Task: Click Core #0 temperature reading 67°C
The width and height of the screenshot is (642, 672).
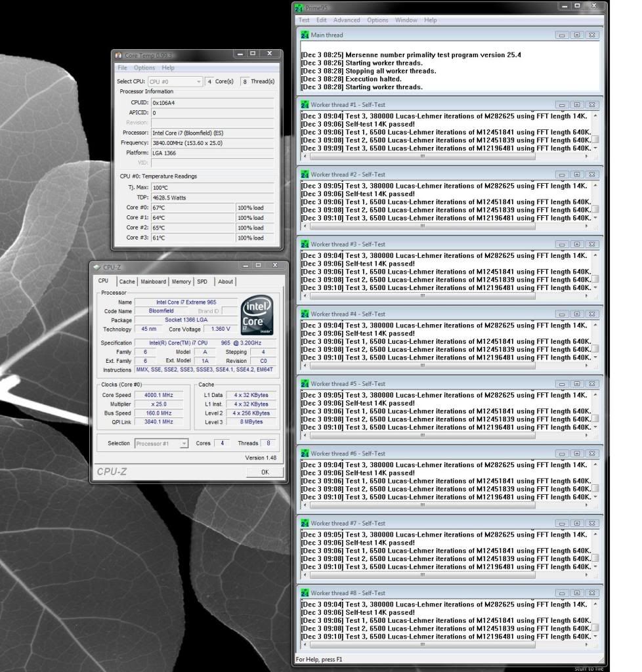Action: click(193, 208)
